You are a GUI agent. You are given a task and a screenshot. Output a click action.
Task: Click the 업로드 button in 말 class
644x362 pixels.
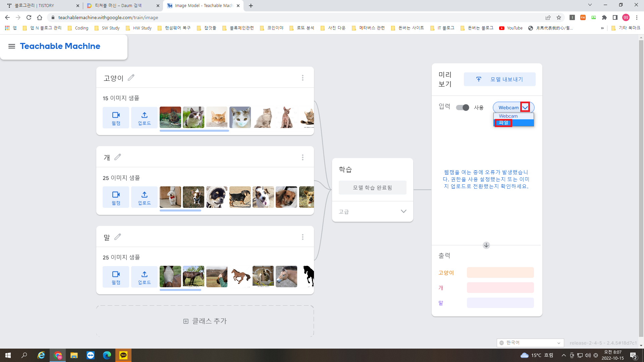pos(144,277)
